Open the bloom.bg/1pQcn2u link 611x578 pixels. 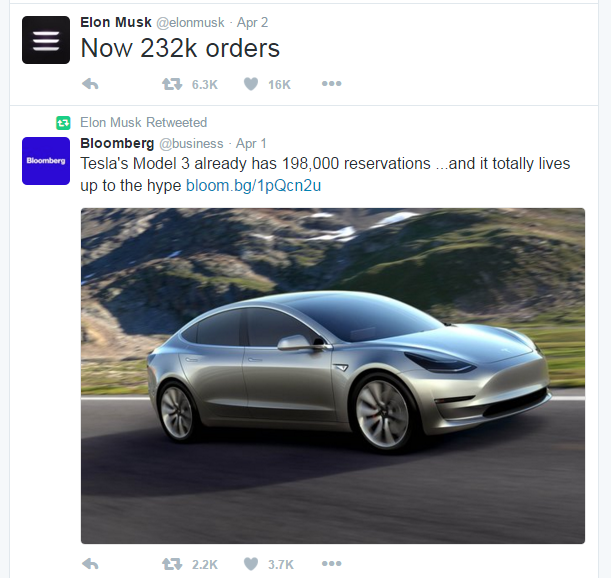tap(253, 186)
